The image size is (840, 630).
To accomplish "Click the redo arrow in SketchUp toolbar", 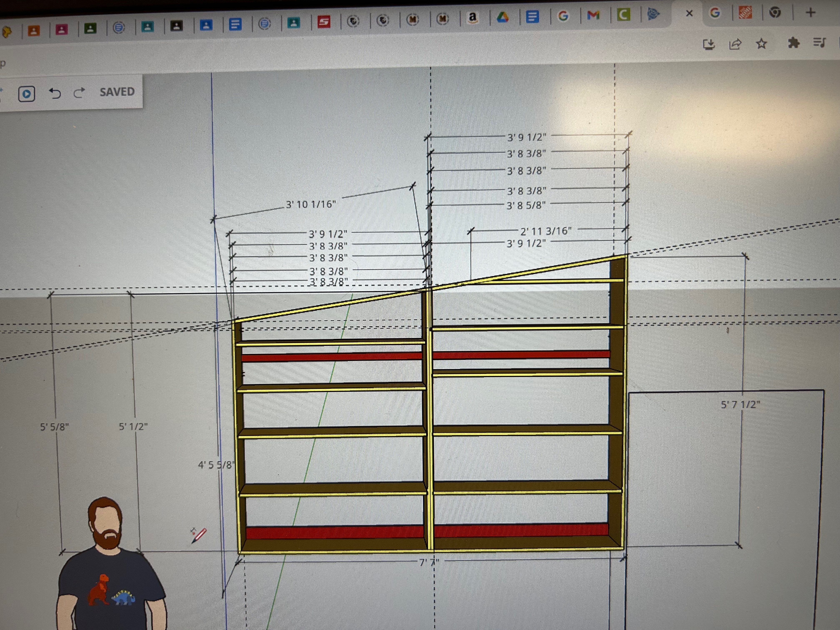I will pyautogui.click(x=79, y=93).
